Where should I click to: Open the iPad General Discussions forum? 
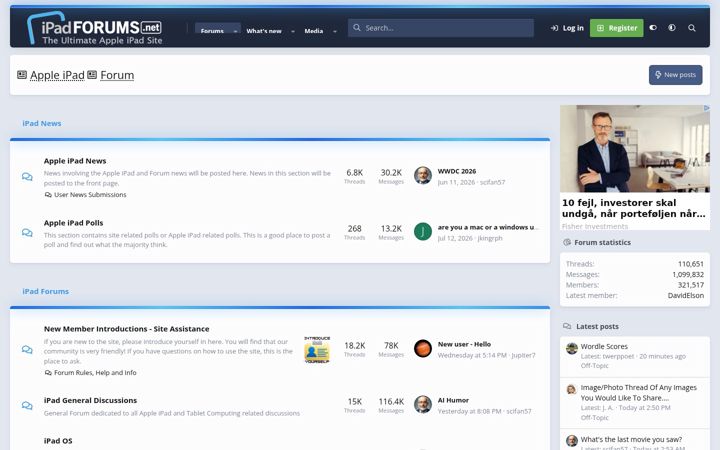pos(90,400)
